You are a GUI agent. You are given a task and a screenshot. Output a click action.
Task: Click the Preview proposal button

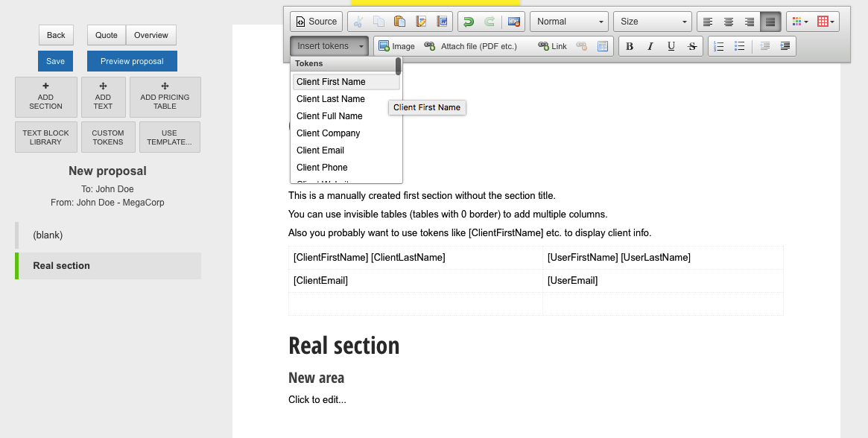tap(132, 61)
